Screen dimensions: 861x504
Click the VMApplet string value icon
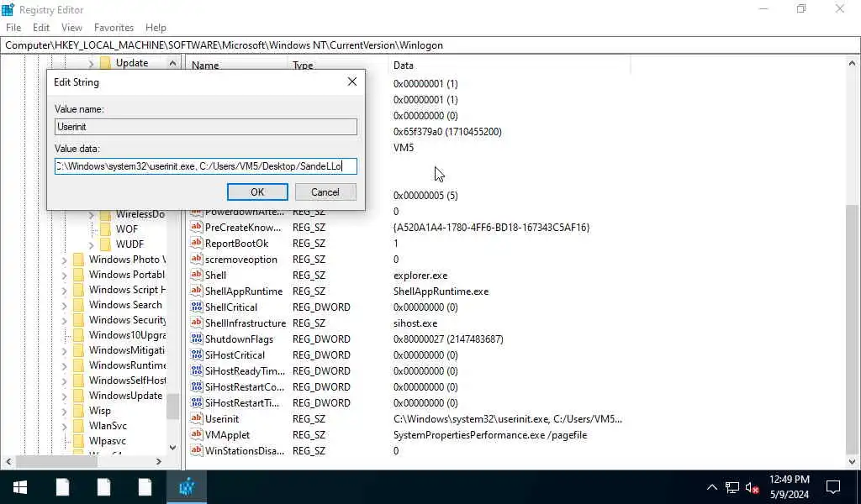(196, 434)
